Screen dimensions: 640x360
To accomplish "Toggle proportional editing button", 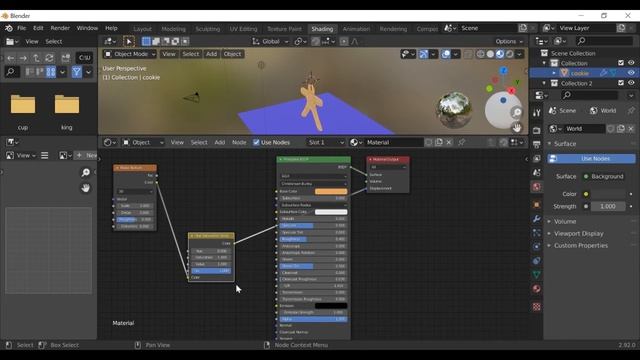I will [x=344, y=41].
